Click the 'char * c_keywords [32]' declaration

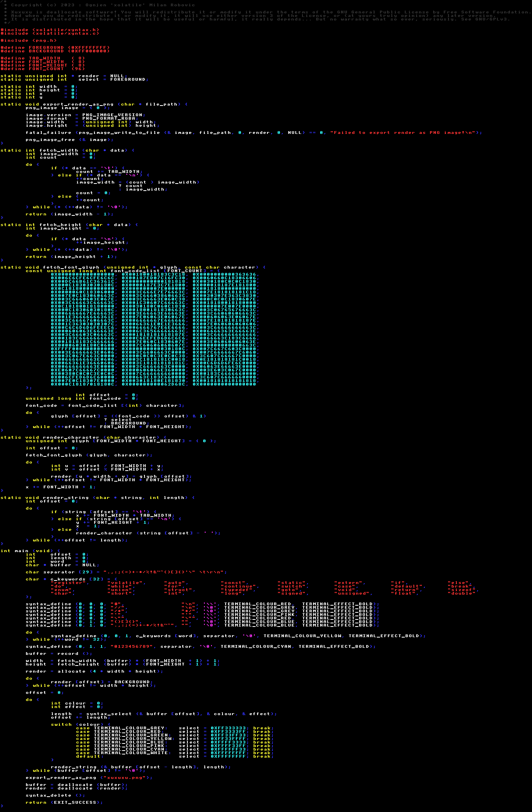(71, 579)
